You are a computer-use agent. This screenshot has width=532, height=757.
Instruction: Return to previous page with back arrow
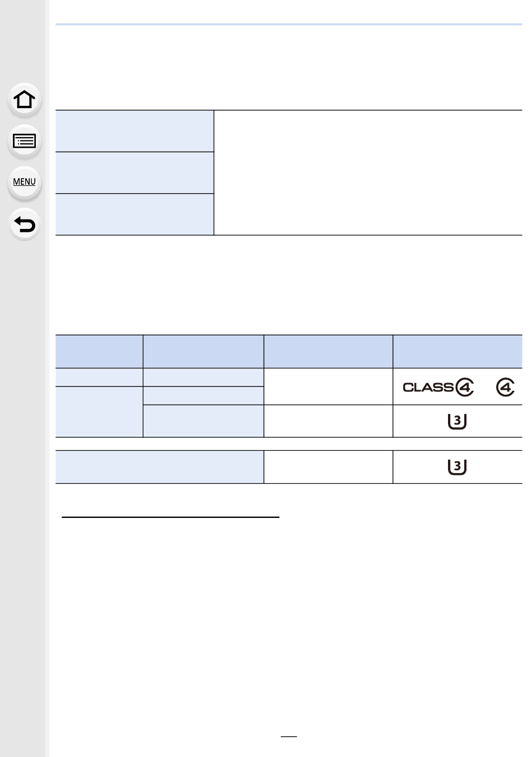pyautogui.click(x=24, y=224)
